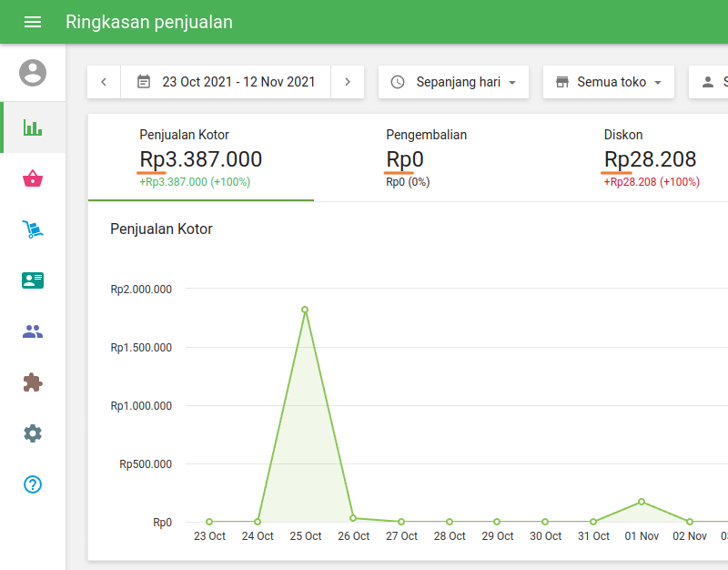
Task: Click the user account avatar icon
Action: (33, 73)
